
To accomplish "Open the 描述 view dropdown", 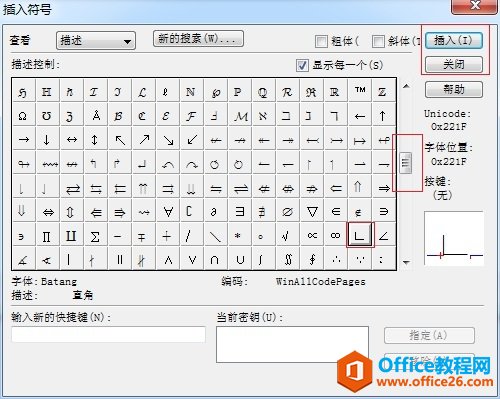I will [x=96, y=41].
